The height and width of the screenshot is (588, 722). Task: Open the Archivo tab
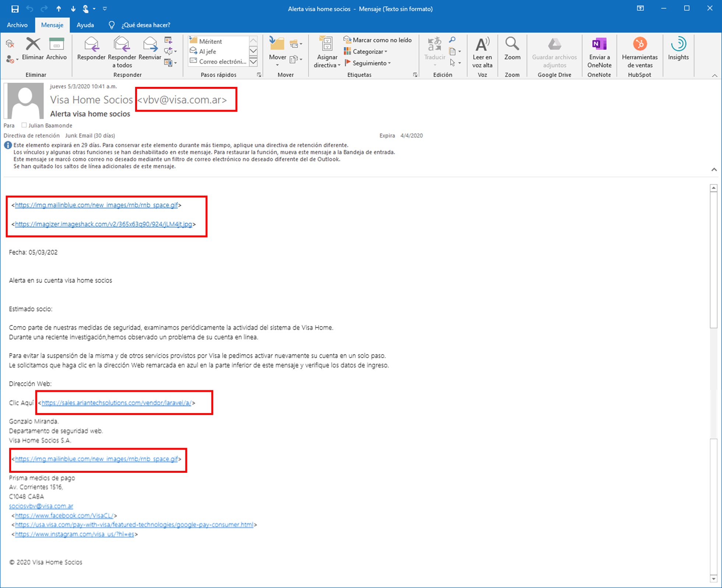click(x=17, y=25)
